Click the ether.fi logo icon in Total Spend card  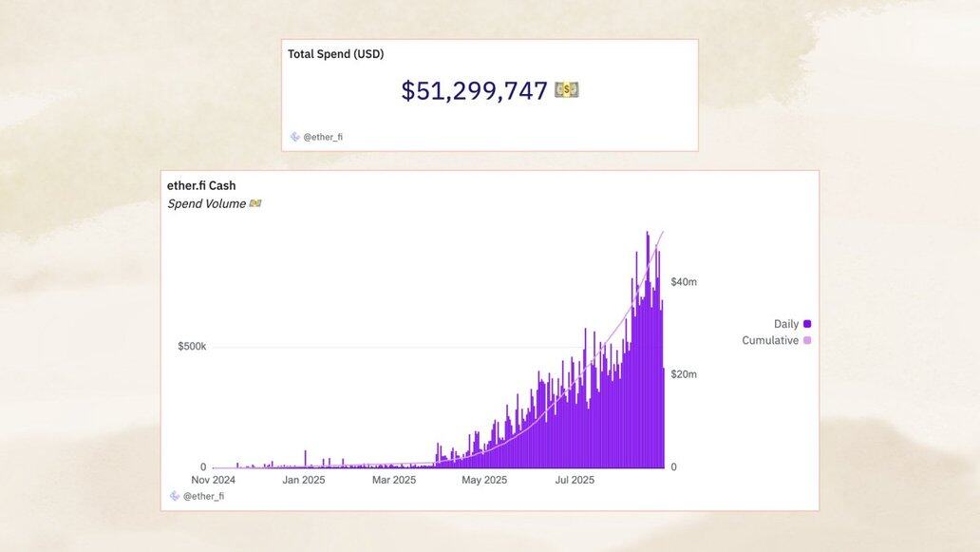tap(295, 137)
